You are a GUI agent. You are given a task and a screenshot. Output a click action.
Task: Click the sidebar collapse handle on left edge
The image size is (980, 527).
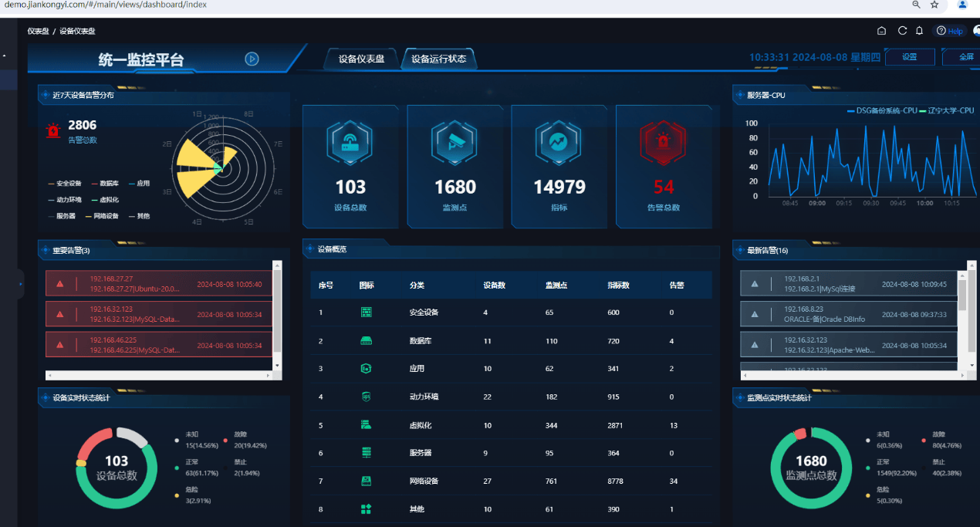click(20, 284)
